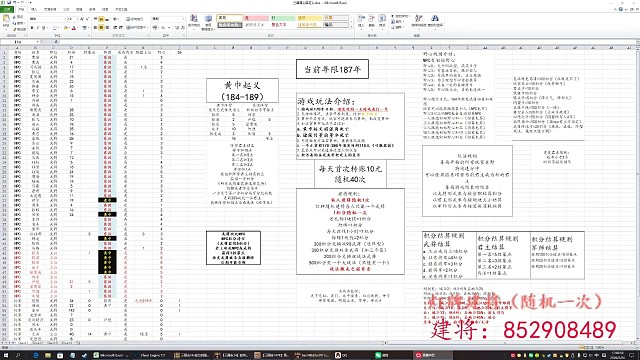Open the Clear dropdown in the editing group
The height and width of the screenshot is (360, 640).
tap(398, 27)
